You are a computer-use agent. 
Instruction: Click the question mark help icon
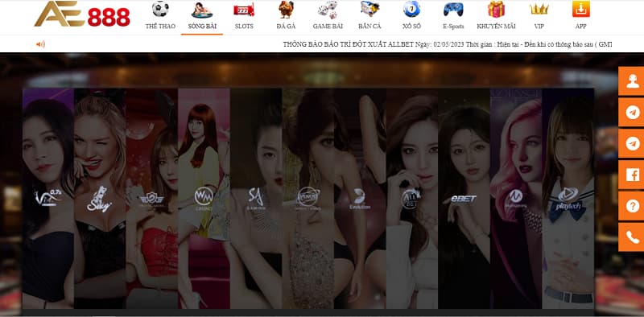(632, 206)
